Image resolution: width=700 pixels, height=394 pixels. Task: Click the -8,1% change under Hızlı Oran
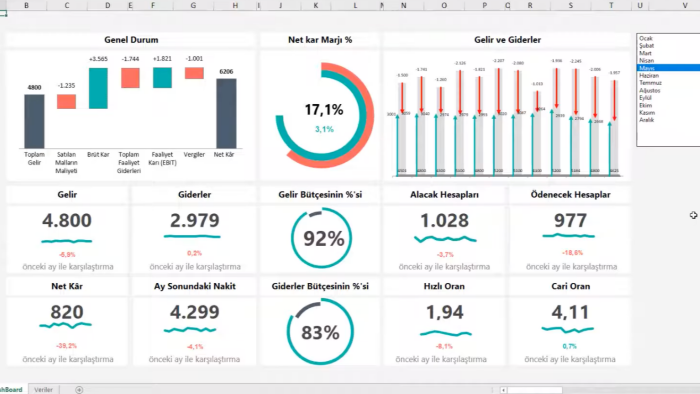tap(444, 346)
